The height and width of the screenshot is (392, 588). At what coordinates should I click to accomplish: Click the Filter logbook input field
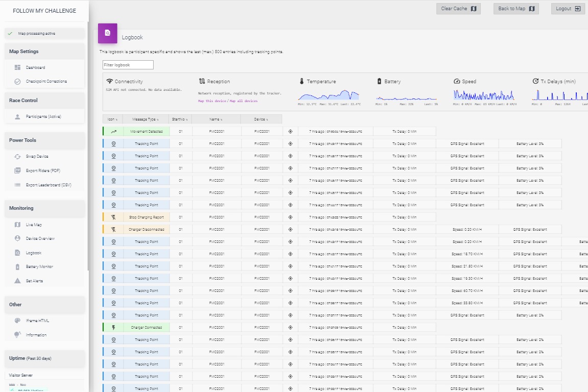point(128,65)
